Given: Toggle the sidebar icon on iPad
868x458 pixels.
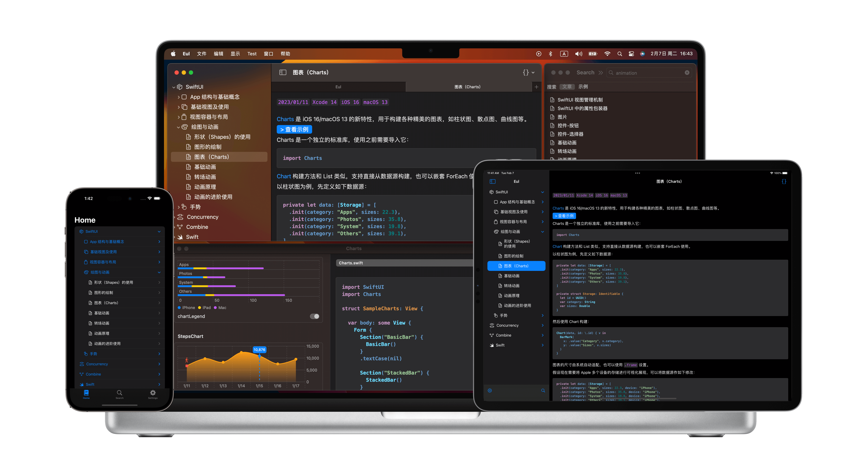Looking at the screenshot, I should click(x=492, y=181).
